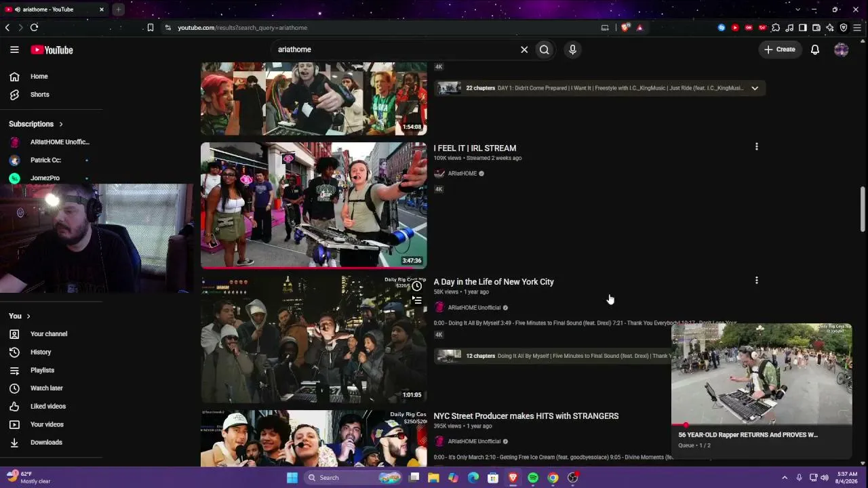Bookmark this page

pyautogui.click(x=151, y=28)
